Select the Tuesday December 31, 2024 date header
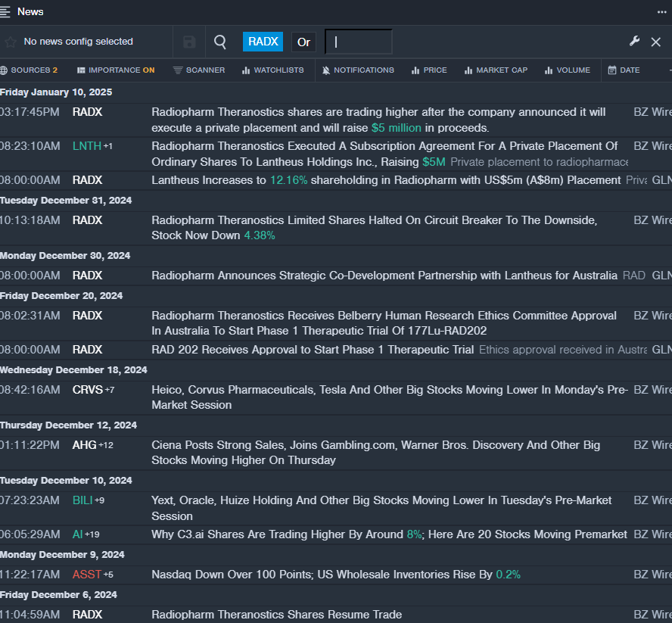This screenshot has height=623, width=672. click(x=66, y=201)
